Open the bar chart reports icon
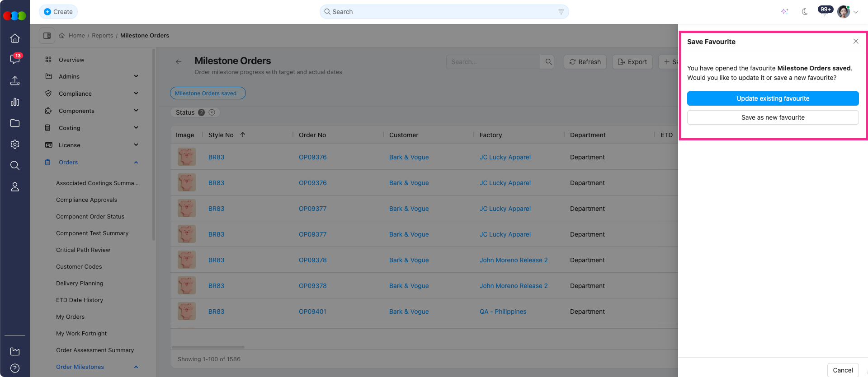This screenshot has width=868, height=377. pos(15,102)
